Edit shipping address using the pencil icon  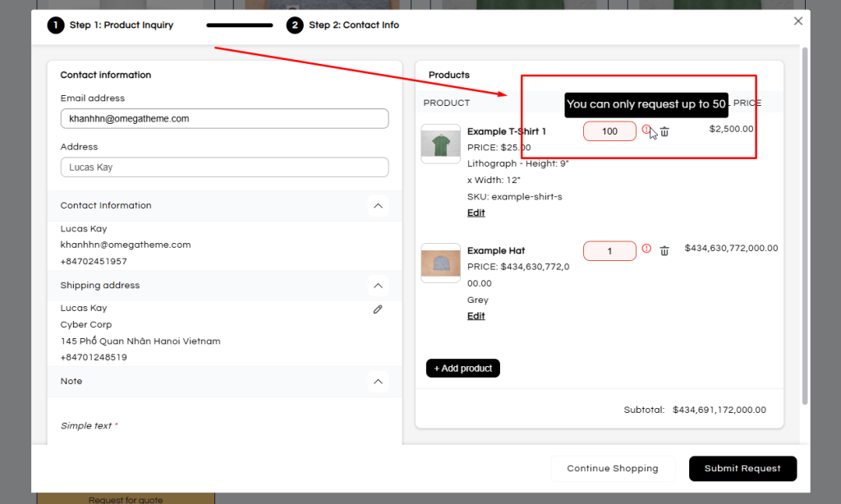[x=377, y=309]
